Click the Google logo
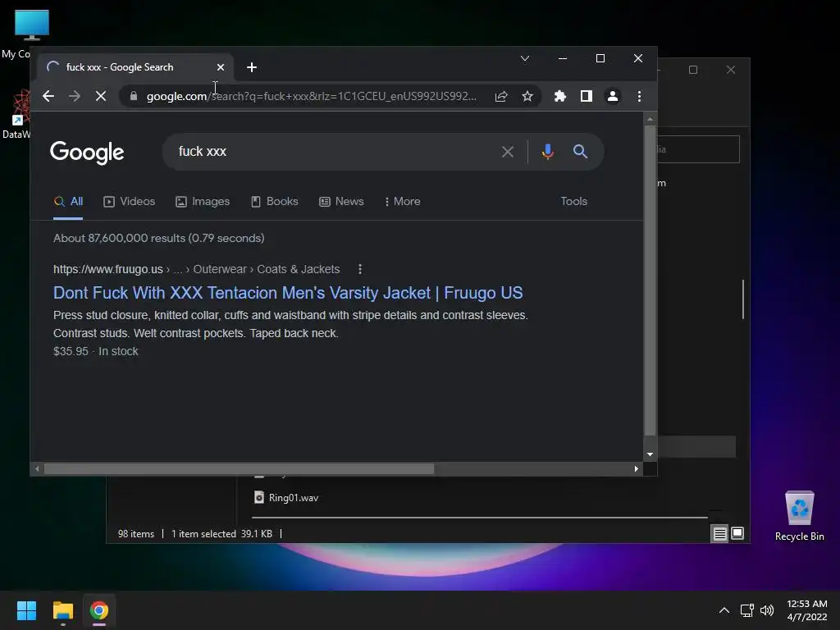The width and height of the screenshot is (840, 630). [87, 153]
